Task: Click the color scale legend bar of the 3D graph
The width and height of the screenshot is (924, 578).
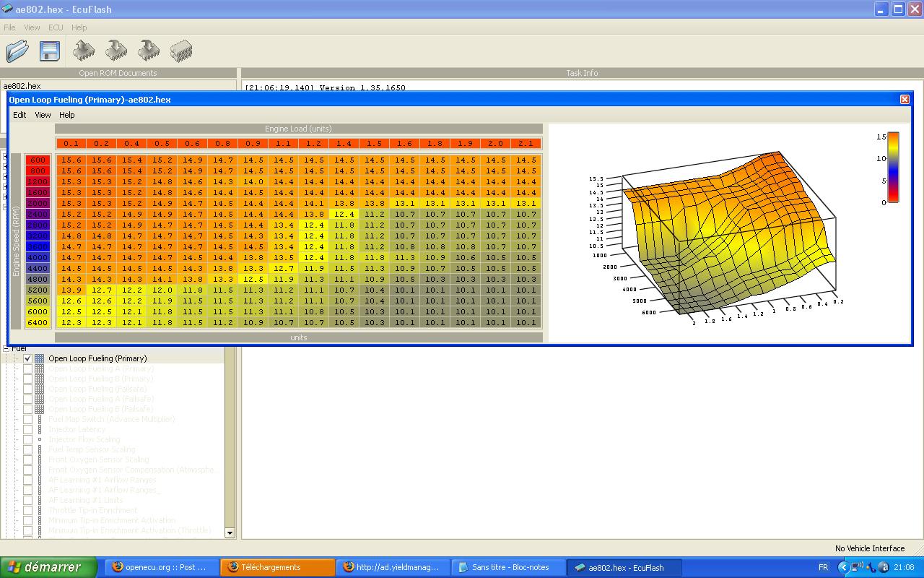Action: [893, 167]
